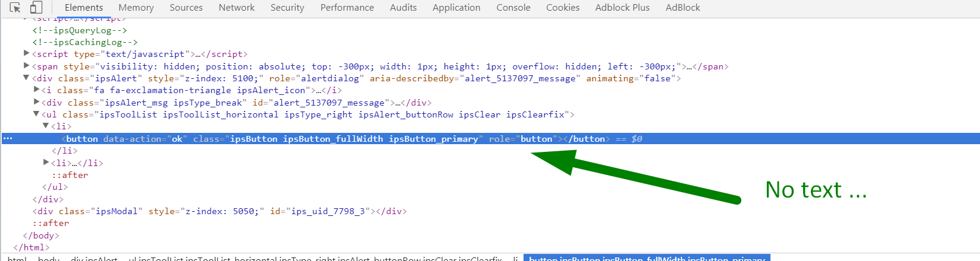980x261 pixels.
Task: Collapse the opening li node
Action: pyautogui.click(x=46, y=126)
